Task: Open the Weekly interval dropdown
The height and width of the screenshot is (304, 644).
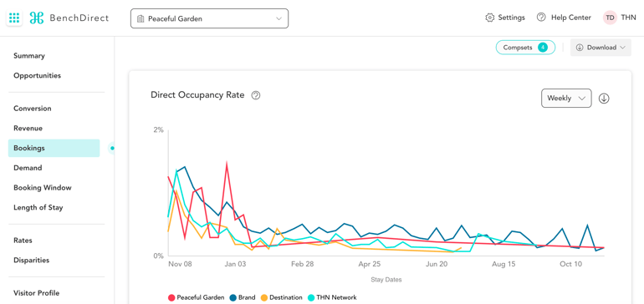Action: pyautogui.click(x=566, y=99)
